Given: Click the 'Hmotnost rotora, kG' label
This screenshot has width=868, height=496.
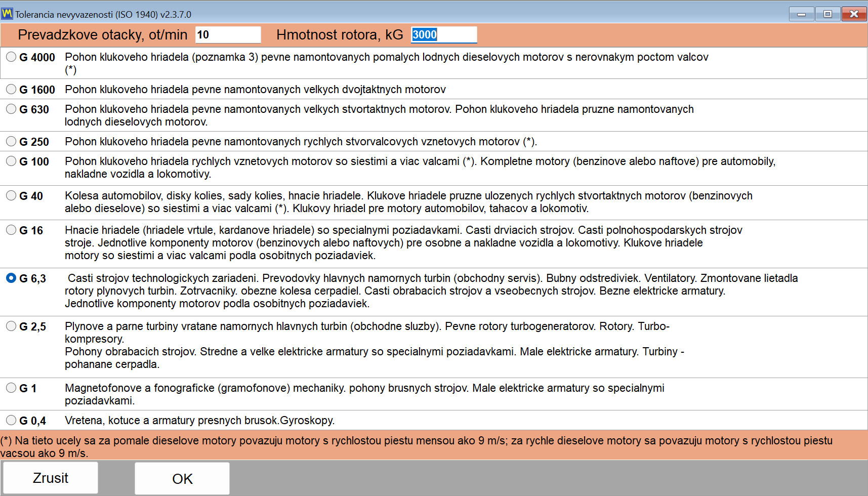Looking at the screenshot, I should 340,35.
